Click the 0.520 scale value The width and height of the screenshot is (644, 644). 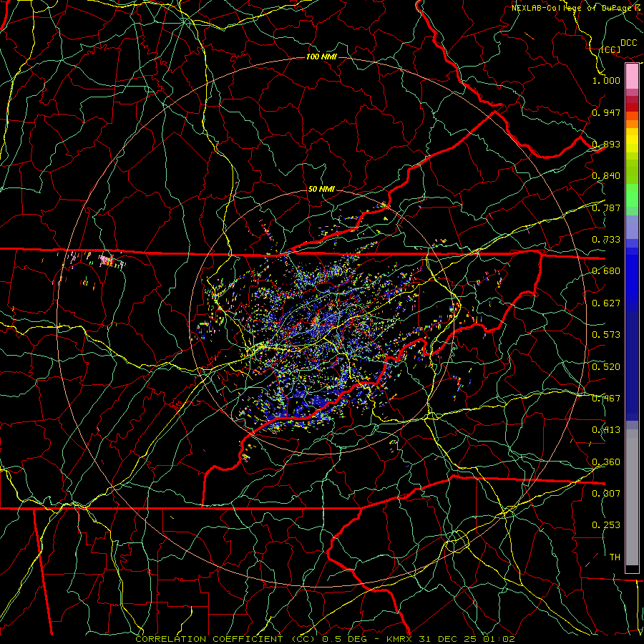pyautogui.click(x=606, y=367)
